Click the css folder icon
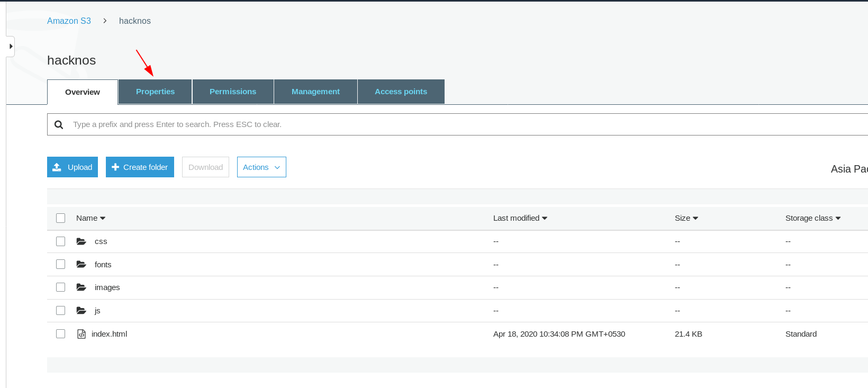 (x=81, y=241)
